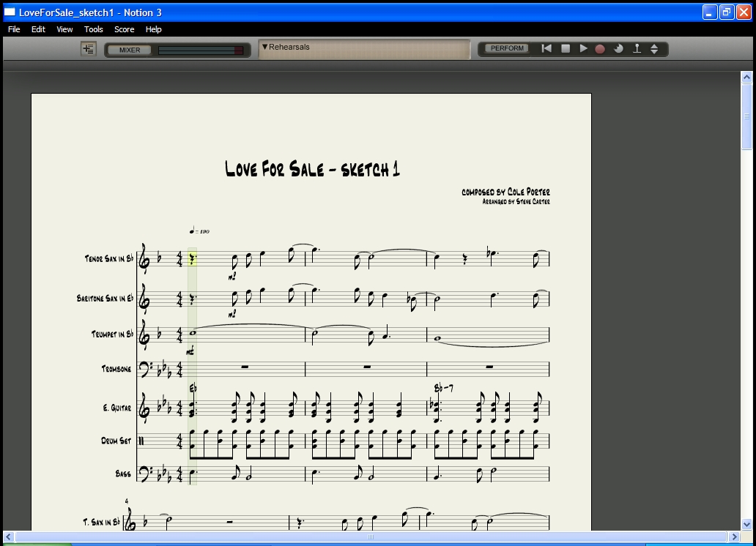The image size is (756, 546).
Task: Start recording with the red record button
Action: [x=600, y=49]
